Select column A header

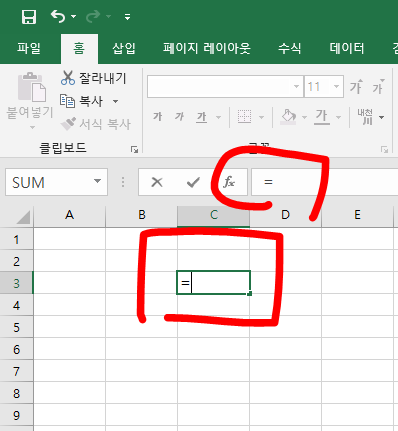69,215
